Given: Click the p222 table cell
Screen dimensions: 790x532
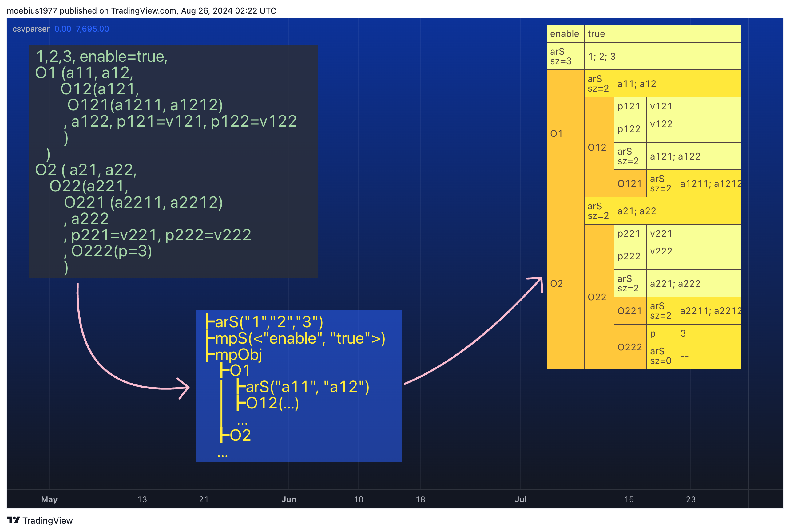Looking at the screenshot, I should [630, 256].
